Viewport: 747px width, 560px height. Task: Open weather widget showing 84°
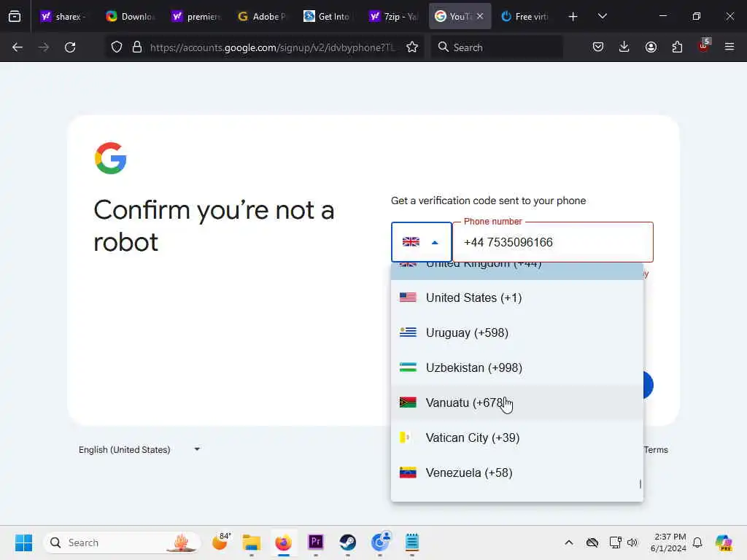[220, 542]
